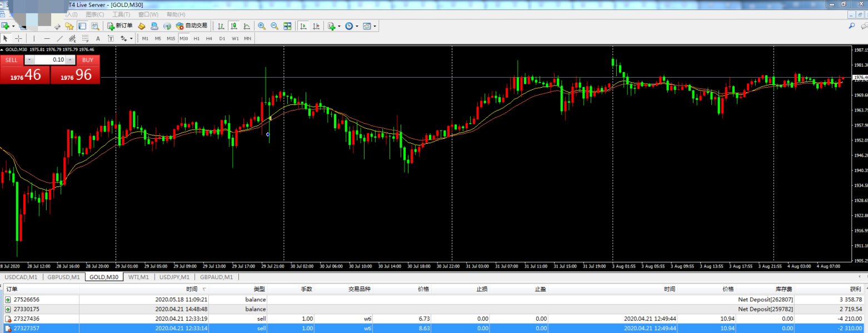Click the zoom out magnifier icon
This screenshot has width=868, height=333.
274,26
